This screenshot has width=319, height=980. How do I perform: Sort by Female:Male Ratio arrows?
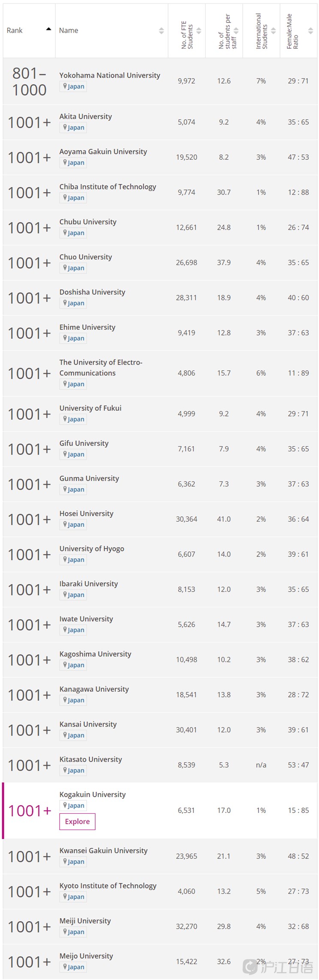tap(310, 31)
